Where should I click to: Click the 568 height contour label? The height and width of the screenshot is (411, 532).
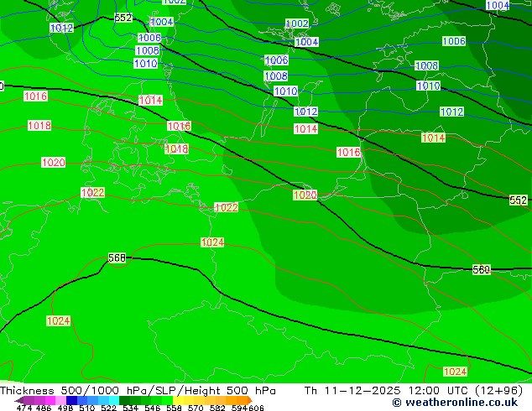[x=117, y=258]
